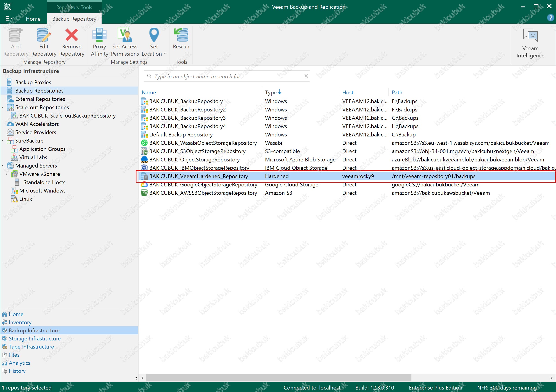The height and width of the screenshot is (392, 556).
Task: Open External Repositories node
Action: (x=40, y=99)
